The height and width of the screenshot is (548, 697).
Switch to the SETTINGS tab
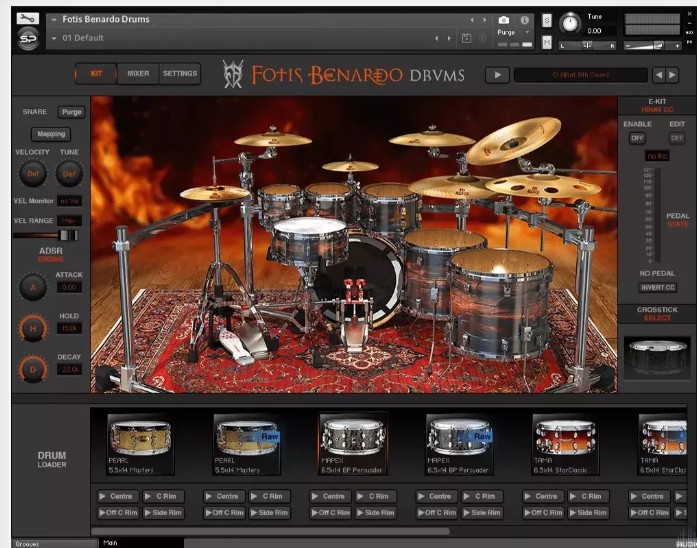[180, 73]
